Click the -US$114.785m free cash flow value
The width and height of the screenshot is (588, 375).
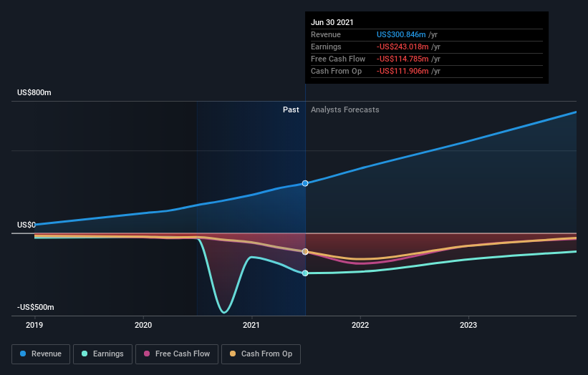coord(403,59)
